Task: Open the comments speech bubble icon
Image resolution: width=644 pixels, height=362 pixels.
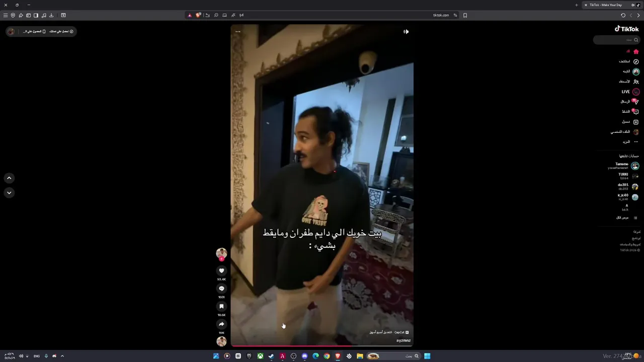Action: (221, 289)
